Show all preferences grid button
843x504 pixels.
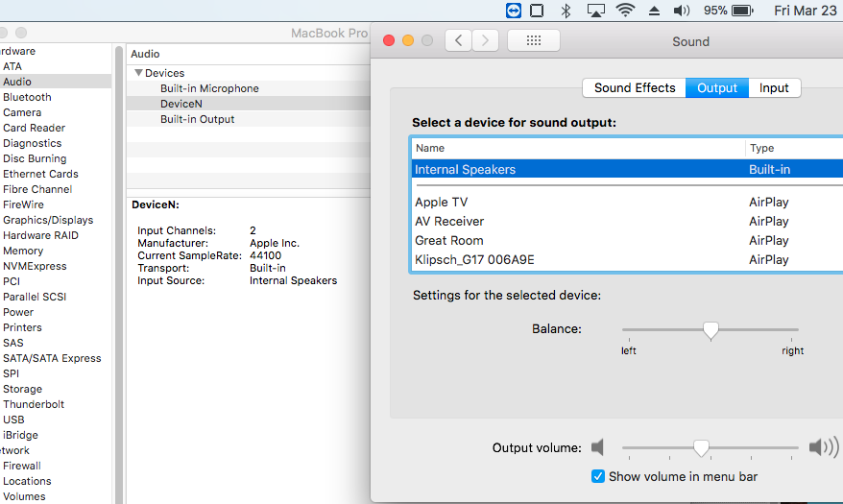(x=534, y=40)
